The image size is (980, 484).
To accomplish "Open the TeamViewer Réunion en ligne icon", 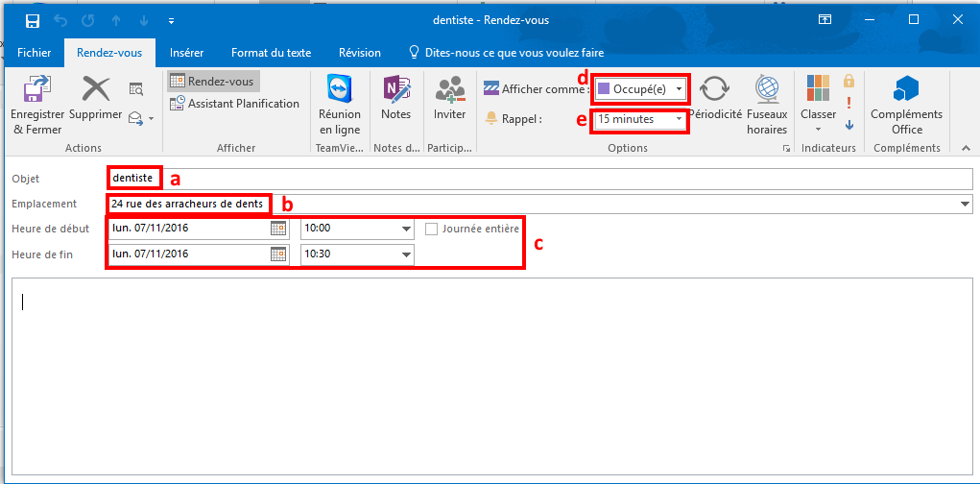I will pyautogui.click(x=340, y=88).
